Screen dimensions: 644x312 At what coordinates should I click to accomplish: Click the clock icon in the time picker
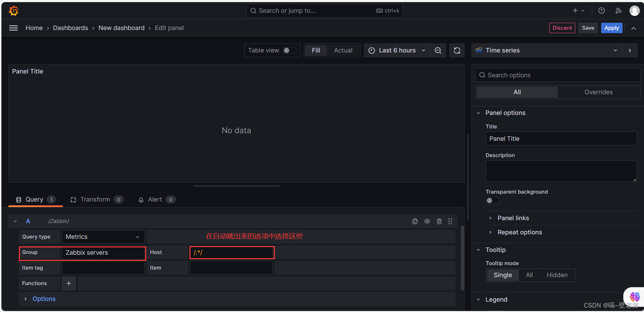(x=372, y=50)
